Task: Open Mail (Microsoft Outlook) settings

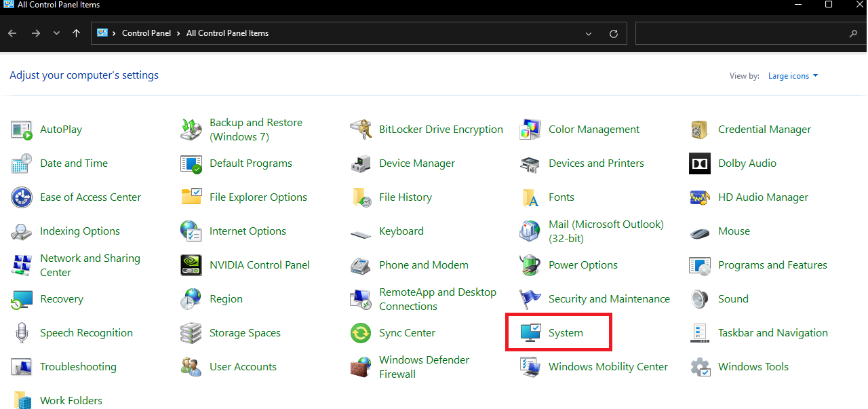Action: (x=606, y=231)
